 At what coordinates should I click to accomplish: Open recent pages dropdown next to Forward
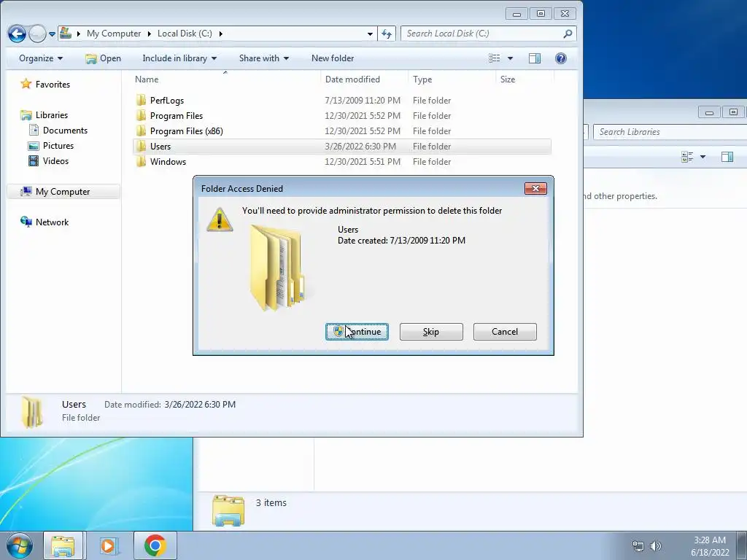click(52, 34)
